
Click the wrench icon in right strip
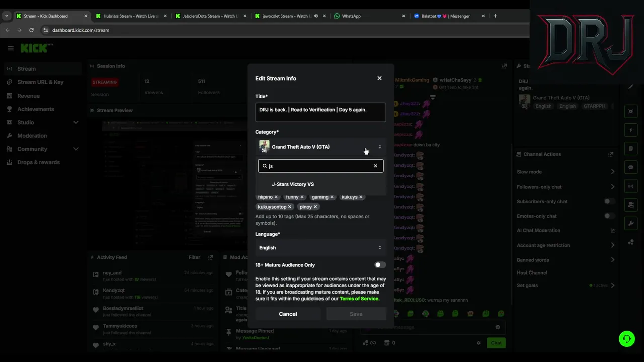pos(631,223)
